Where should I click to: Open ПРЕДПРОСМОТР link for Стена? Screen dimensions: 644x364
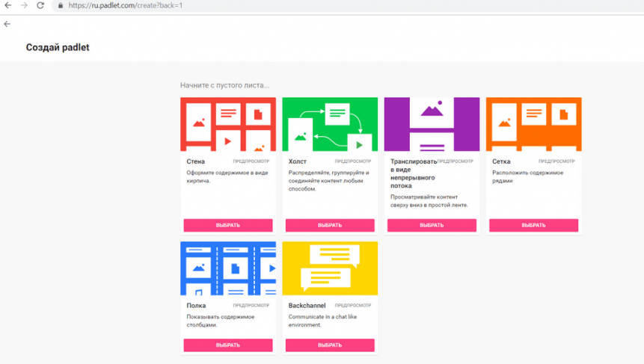(251, 161)
